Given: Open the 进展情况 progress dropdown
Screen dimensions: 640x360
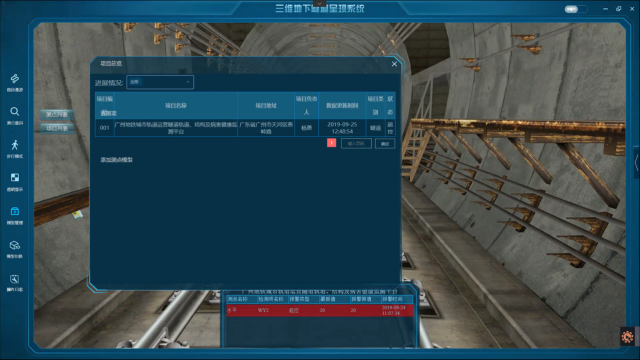Looking at the screenshot, I should (160, 82).
